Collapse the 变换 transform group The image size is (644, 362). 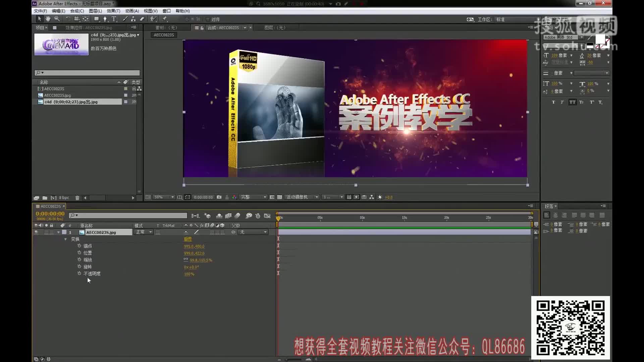(65, 239)
